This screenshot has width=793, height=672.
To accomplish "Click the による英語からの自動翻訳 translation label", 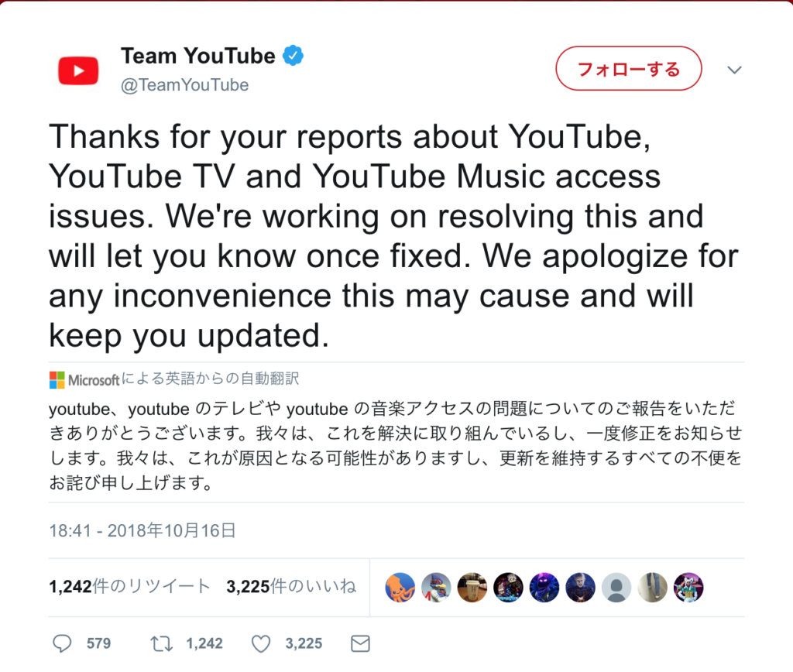I will [210, 379].
